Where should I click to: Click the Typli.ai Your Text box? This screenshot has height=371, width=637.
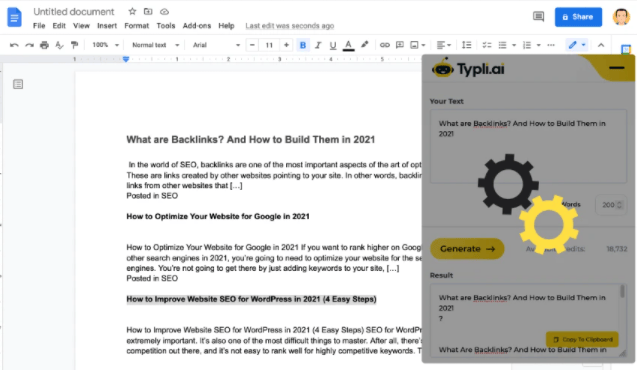pyautogui.click(x=528, y=146)
